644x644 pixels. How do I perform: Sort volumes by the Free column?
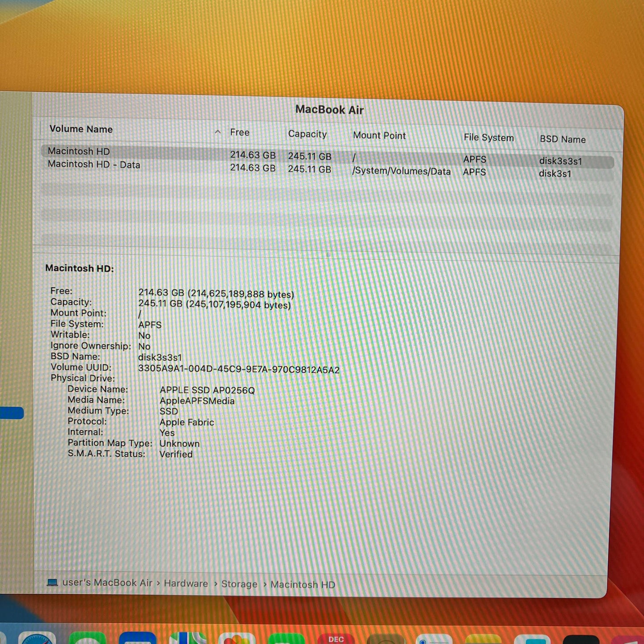click(240, 132)
